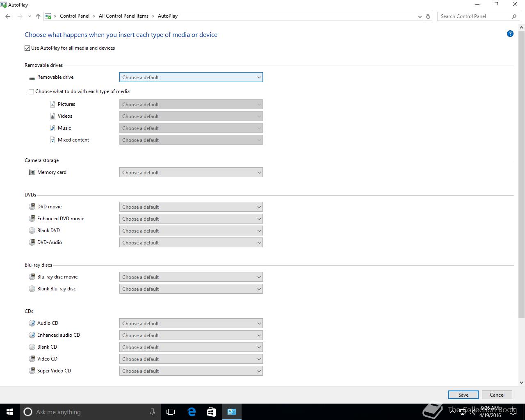Save the AutoPlay settings
Screen dimensions: 525x420
click(x=463, y=395)
